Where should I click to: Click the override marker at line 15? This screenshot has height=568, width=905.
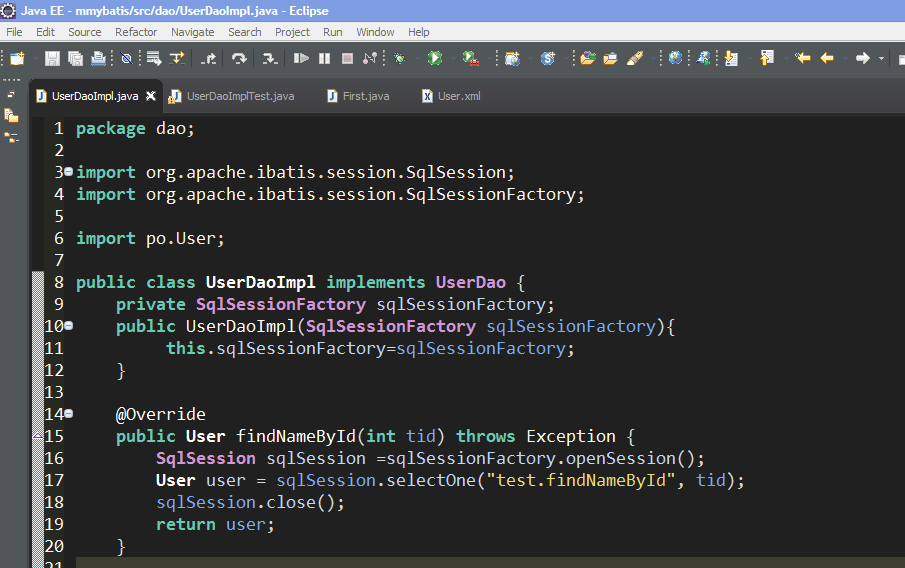(x=38, y=436)
